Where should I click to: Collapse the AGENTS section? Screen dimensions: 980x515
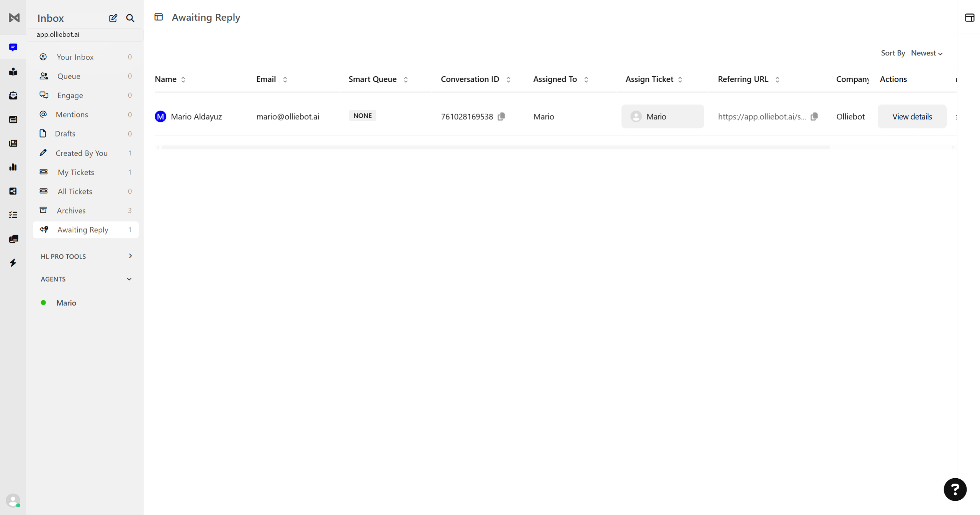129,279
